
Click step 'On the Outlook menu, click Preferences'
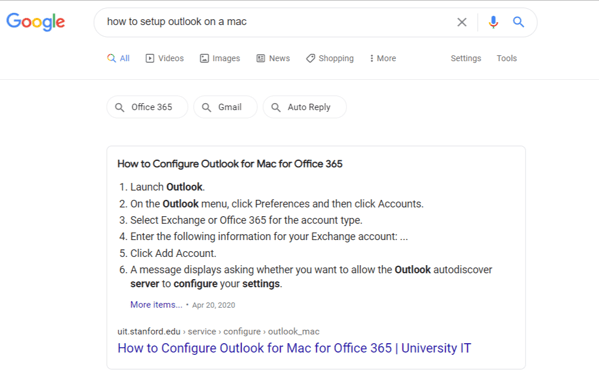pyautogui.click(x=277, y=204)
